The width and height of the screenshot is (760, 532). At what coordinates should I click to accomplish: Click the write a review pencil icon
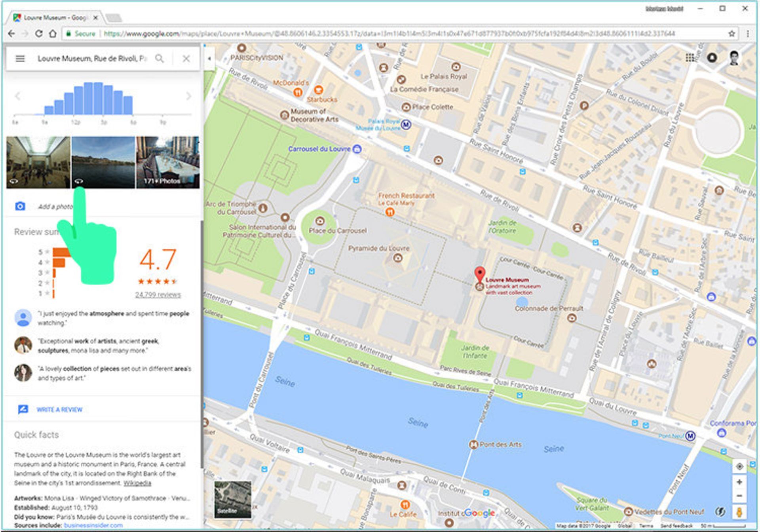(x=23, y=409)
